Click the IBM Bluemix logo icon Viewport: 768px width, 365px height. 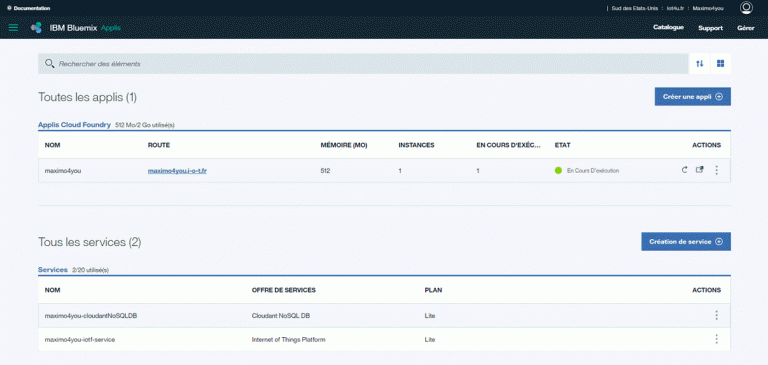[36, 27]
